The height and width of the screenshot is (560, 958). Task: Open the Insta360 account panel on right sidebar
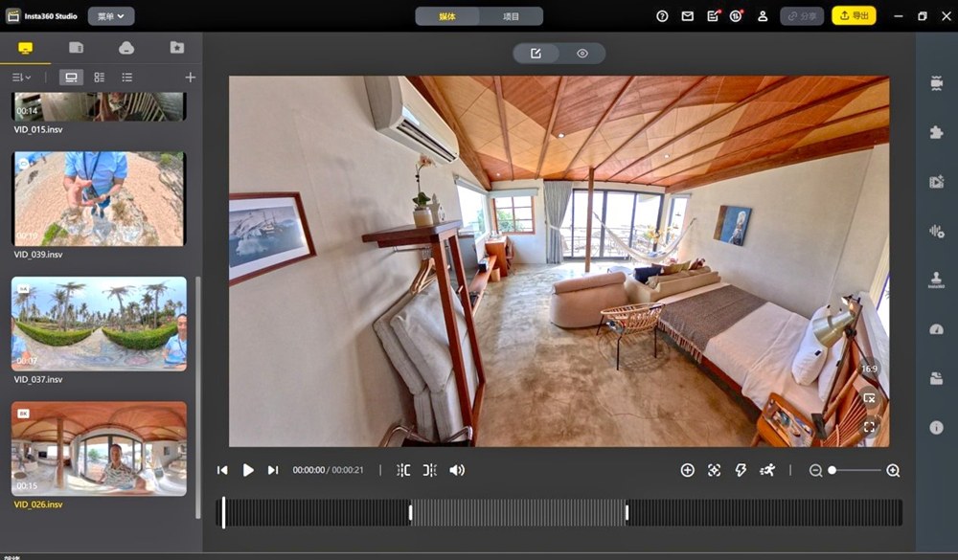point(937,278)
